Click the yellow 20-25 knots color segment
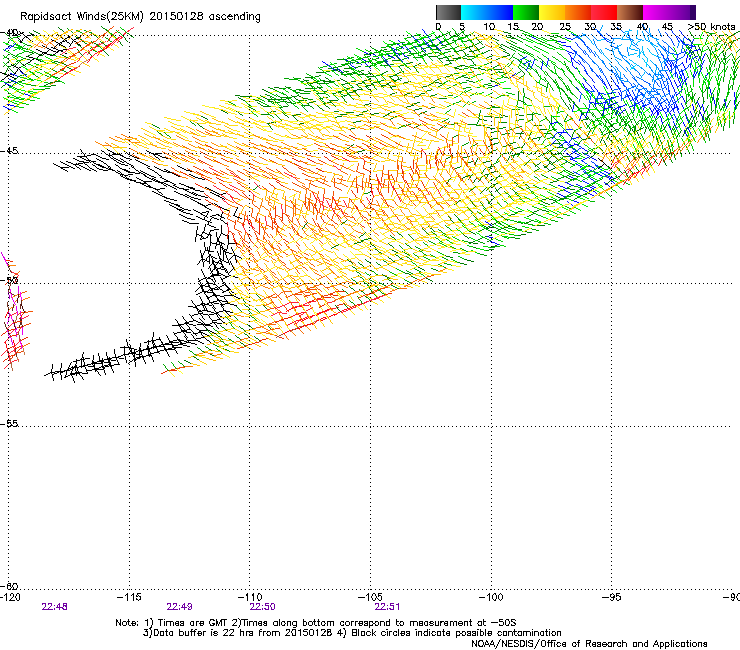This screenshot has width=740, height=650. coord(552,12)
